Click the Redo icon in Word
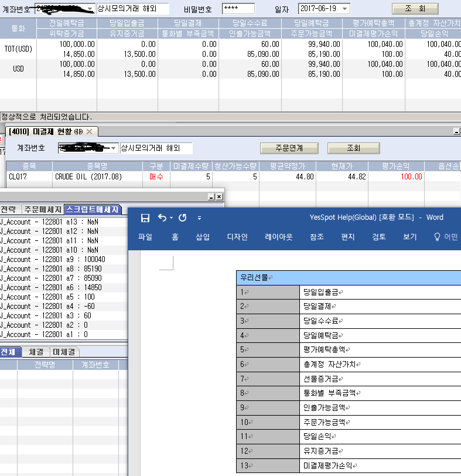461x476 pixels. pyautogui.click(x=182, y=217)
